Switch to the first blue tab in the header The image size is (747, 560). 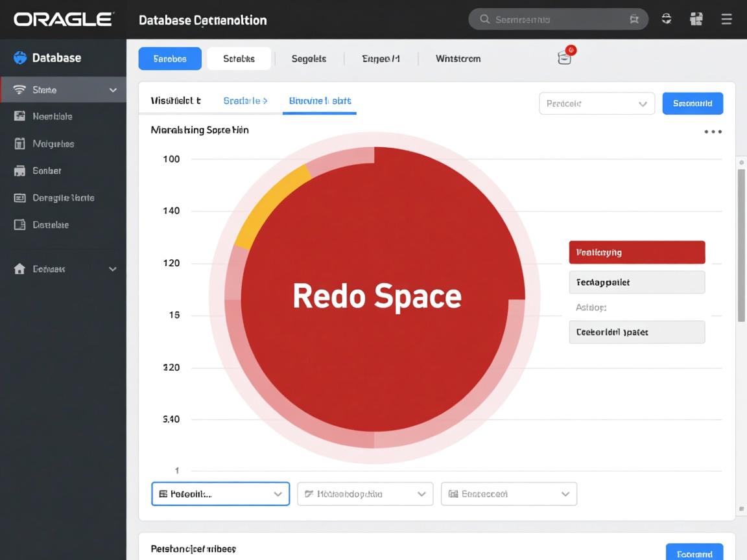click(x=169, y=58)
